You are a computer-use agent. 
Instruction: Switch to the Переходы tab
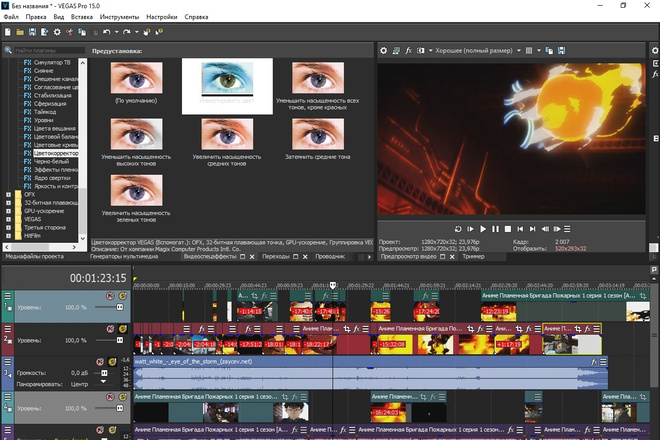[x=276, y=256]
